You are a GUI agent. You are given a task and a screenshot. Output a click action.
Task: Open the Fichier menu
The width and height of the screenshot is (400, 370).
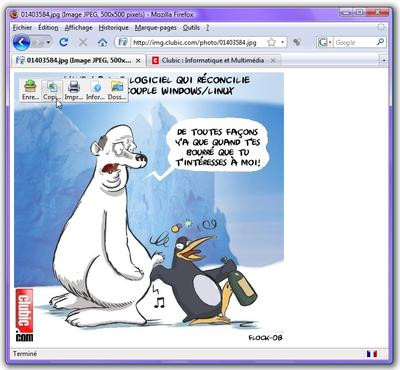click(22, 28)
